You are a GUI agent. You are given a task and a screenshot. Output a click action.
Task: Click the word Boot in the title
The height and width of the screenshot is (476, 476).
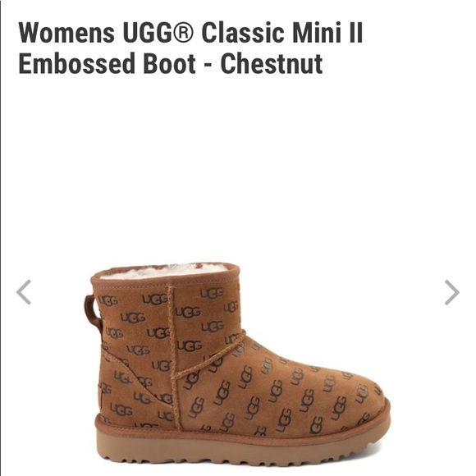(x=169, y=63)
